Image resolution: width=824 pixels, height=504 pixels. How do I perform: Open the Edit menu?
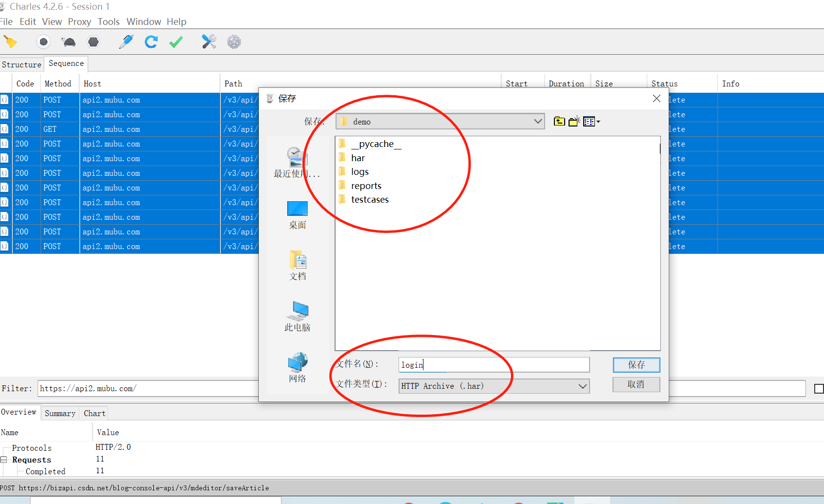(28, 21)
